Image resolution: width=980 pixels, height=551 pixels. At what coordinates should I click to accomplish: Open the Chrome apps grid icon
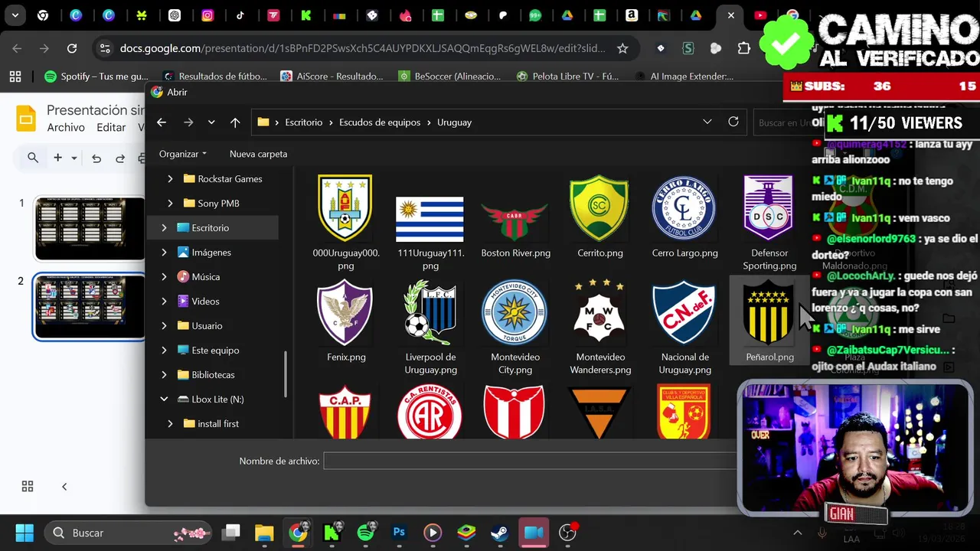(15, 76)
